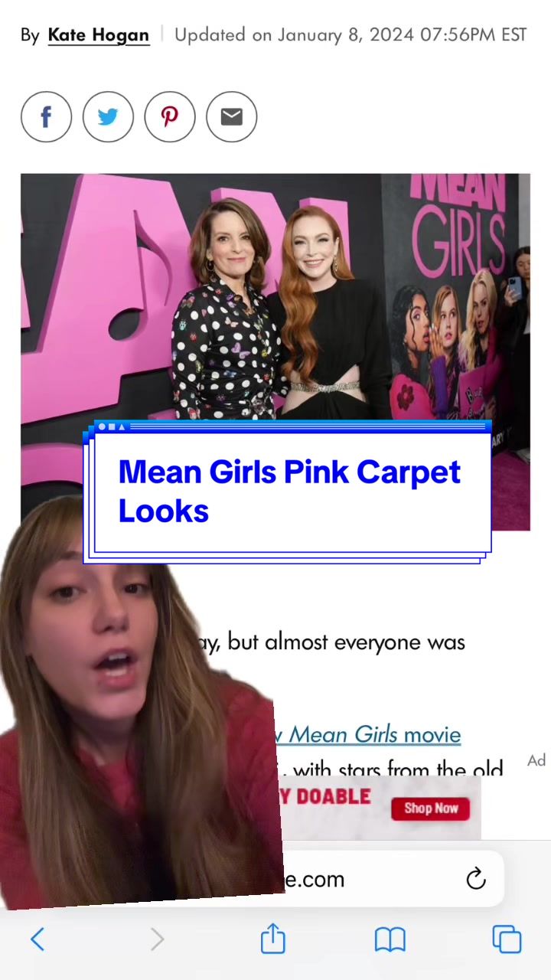Tap the Mean Girls Pink Carpet Looks caption

pyautogui.click(x=289, y=491)
